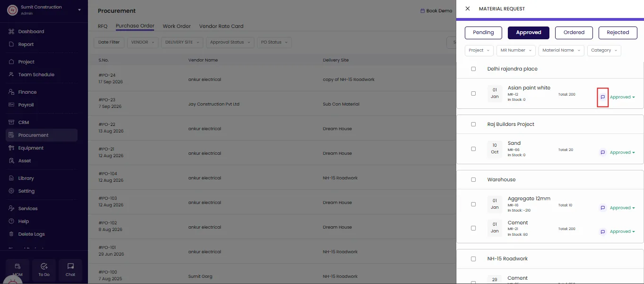This screenshot has height=284, width=644.
Task: Click Sumit Construction company logo
Action: [x=12, y=10]
